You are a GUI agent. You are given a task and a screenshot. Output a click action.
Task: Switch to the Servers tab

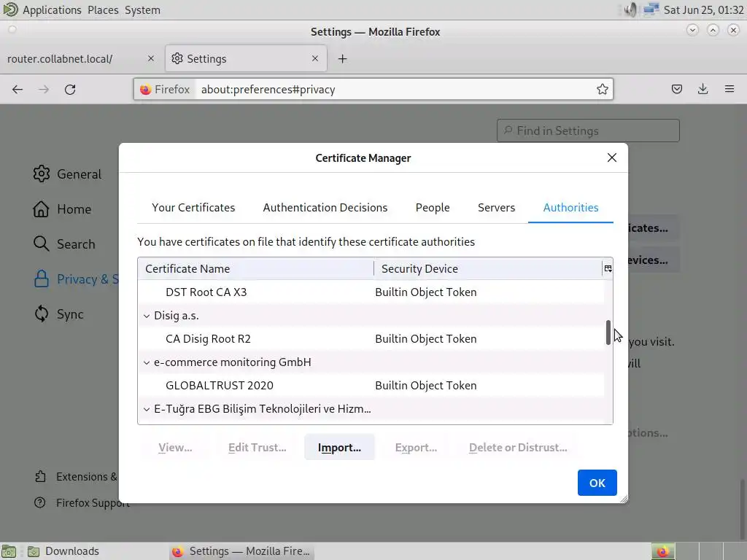point(496,208)
